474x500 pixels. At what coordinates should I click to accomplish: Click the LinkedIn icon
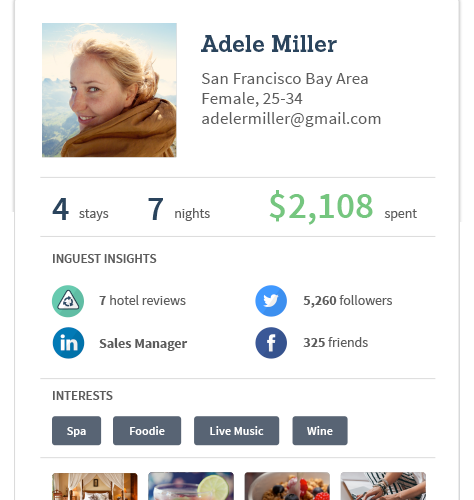tap(68, 343)
